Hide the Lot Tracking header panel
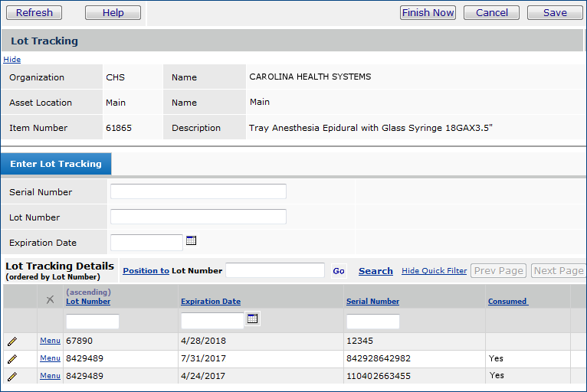Image resolution: width=587 pixels, height=392 pixels. click(11, 60)
